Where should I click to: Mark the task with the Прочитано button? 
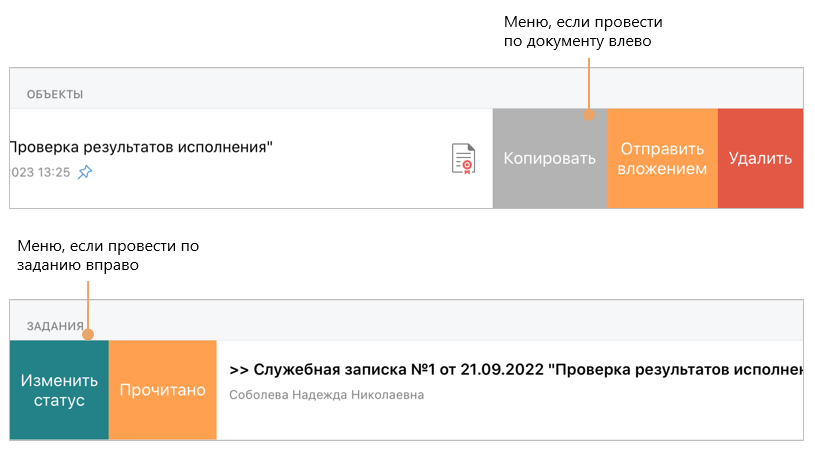pyautogui.click(x=162, y=390)
